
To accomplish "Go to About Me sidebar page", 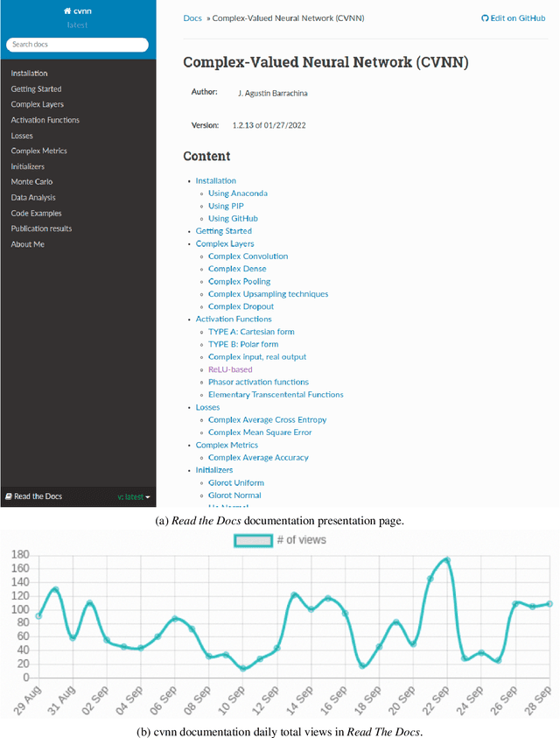I will (x=27, y=244).
